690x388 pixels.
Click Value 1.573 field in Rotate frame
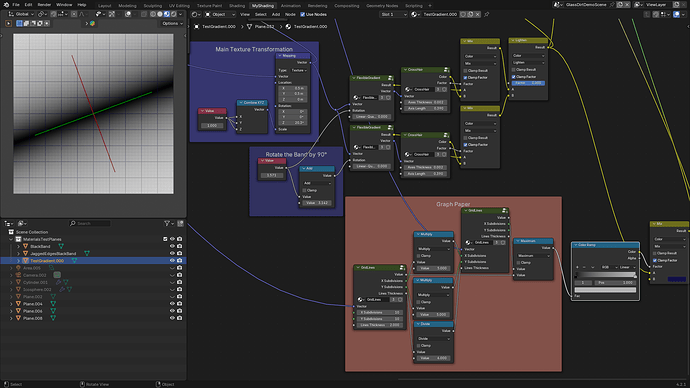point(272,175)
